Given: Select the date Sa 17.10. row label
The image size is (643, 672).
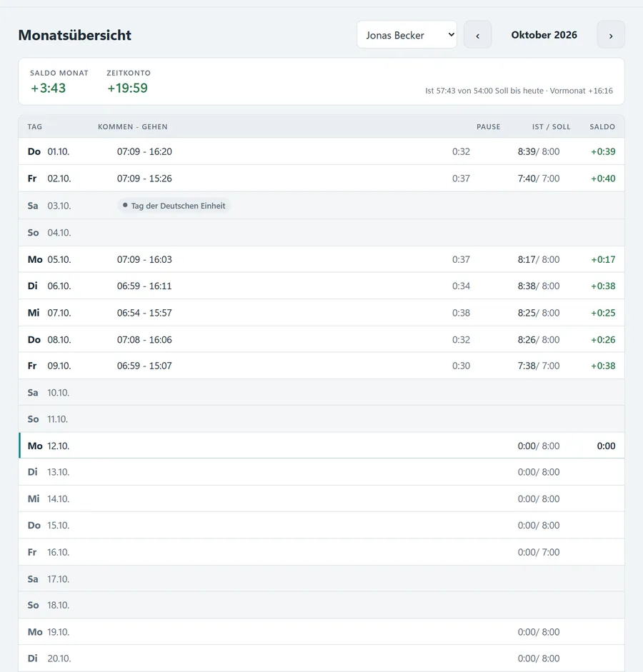Looking at the screenshot, I should [49, 579].
